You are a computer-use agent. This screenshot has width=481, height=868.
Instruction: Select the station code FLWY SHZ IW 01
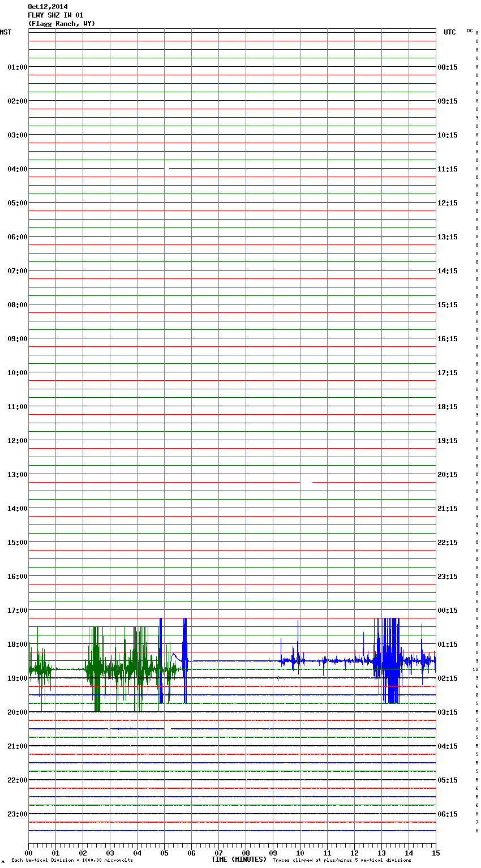[x=55, y=15]
